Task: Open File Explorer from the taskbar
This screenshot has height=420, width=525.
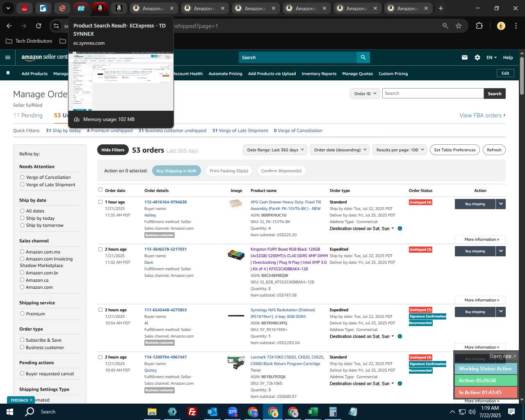Action: pyautogui.click(x=152, y=412)
